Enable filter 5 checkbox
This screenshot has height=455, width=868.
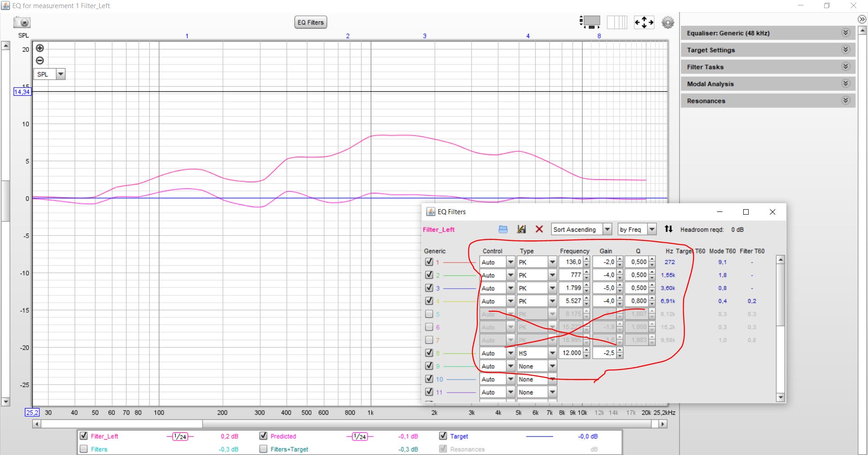(x=429, y=314)
